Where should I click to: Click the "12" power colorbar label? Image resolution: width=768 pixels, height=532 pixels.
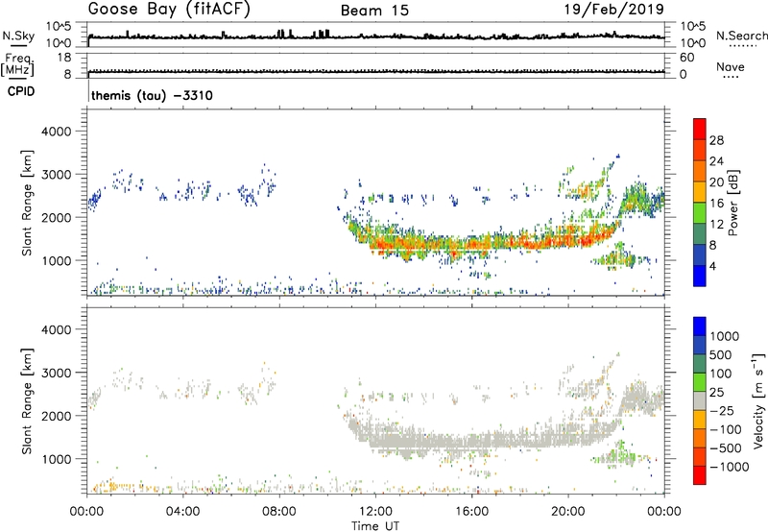(x=716, y=225)
